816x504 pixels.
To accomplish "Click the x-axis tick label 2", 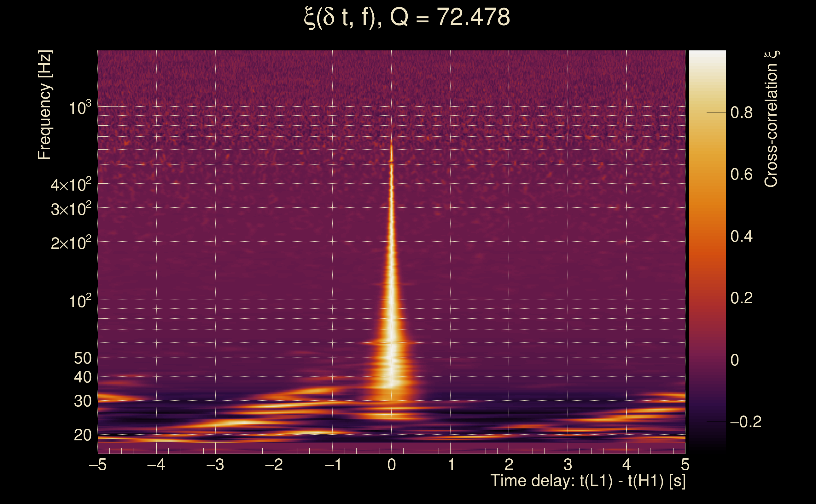I will click(x=509, y=465).
